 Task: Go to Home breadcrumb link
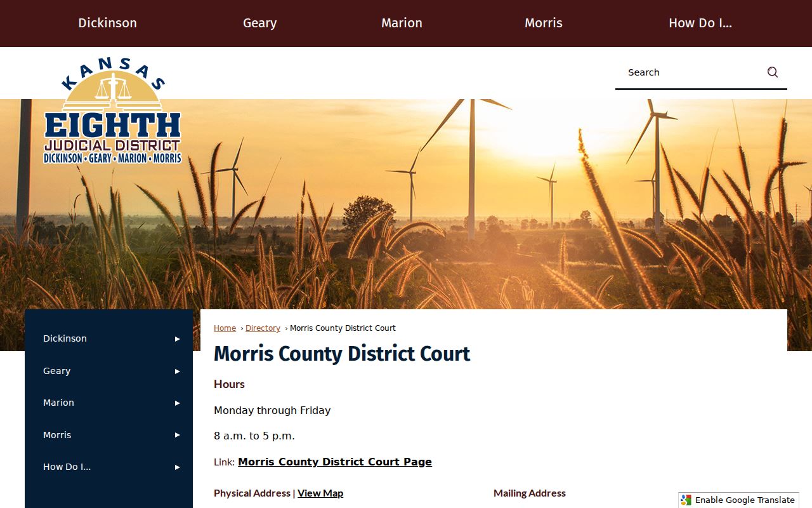(225, 328)
